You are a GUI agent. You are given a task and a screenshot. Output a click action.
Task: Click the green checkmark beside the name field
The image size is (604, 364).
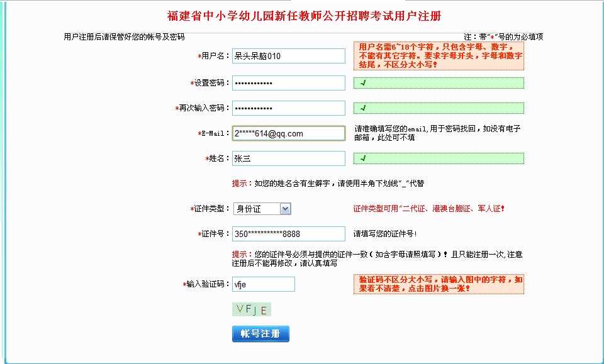pyautogui.click(x=363, y=158)
